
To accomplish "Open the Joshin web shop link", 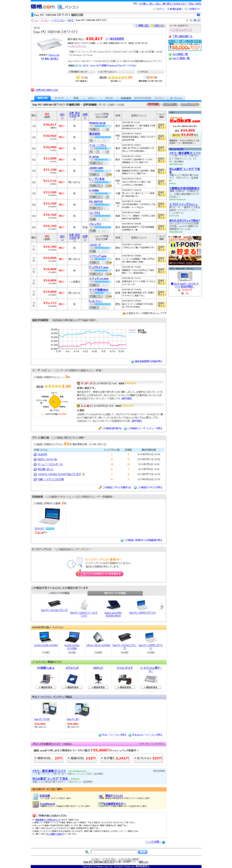I will coord(96,167).
